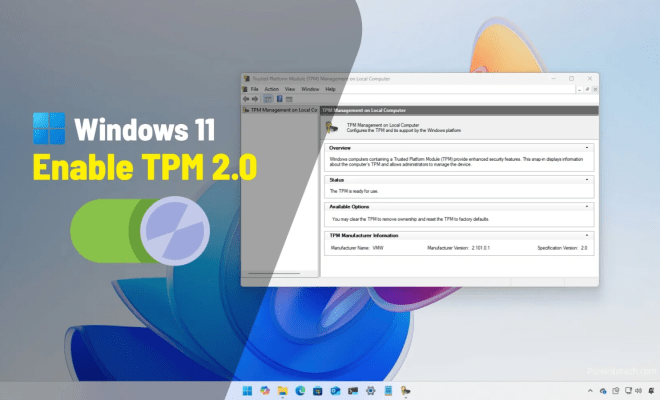The height and width of the screenshot is (400, 660).
Task: Click the TPM key icon in description header
Action: pos(332,127)
